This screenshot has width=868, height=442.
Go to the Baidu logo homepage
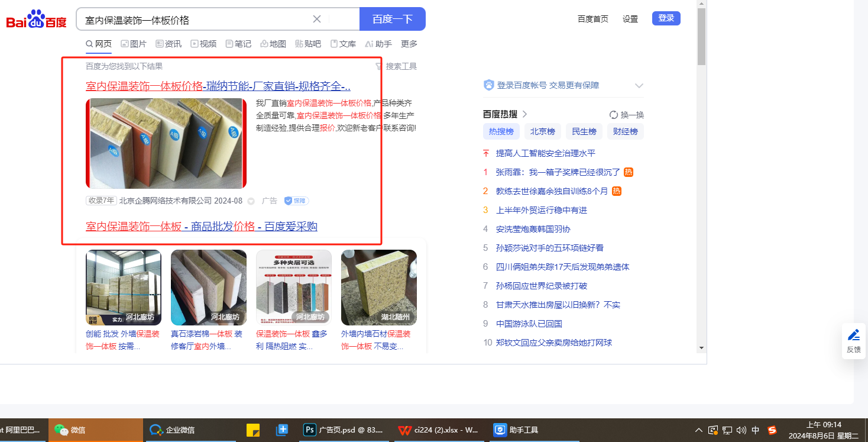(36, 20)
